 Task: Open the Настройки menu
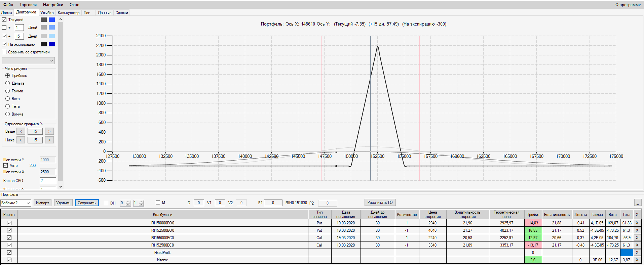pyautogui.click(x=53, y=5)
